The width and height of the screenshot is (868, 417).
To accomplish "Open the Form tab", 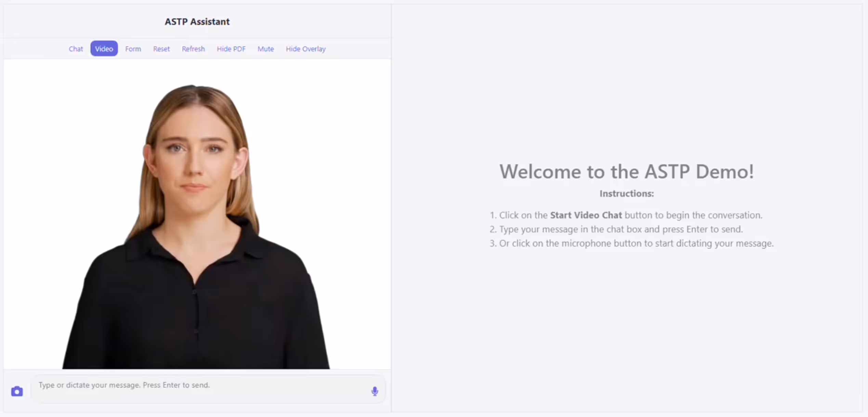I will (x=133, y=49).
